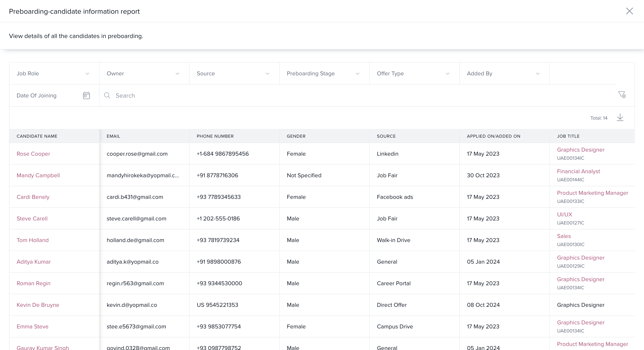Screen dimensions: 644x350
Task: Open Mandy Campbell candidate link
Action: point(38,175)
